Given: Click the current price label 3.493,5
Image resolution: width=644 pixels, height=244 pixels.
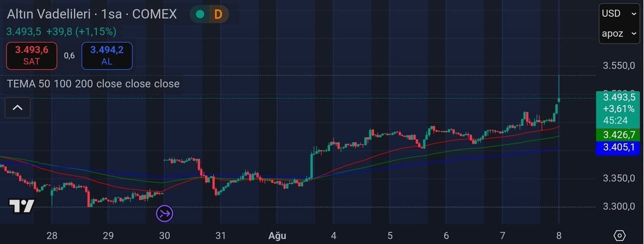Looking at the screenshot, I should 619,97.
